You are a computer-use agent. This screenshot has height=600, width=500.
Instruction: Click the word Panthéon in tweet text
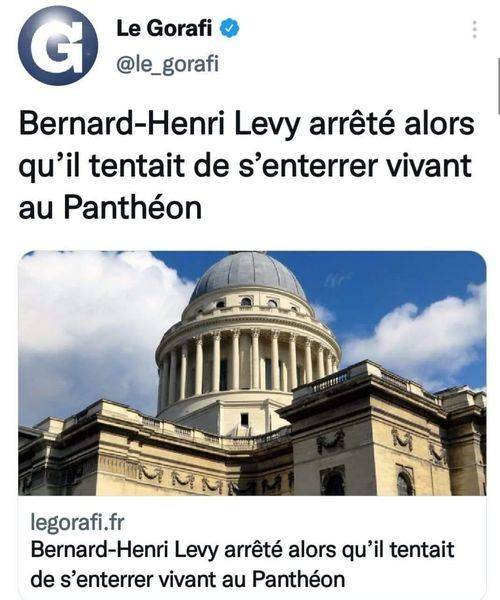click(132, 208)
